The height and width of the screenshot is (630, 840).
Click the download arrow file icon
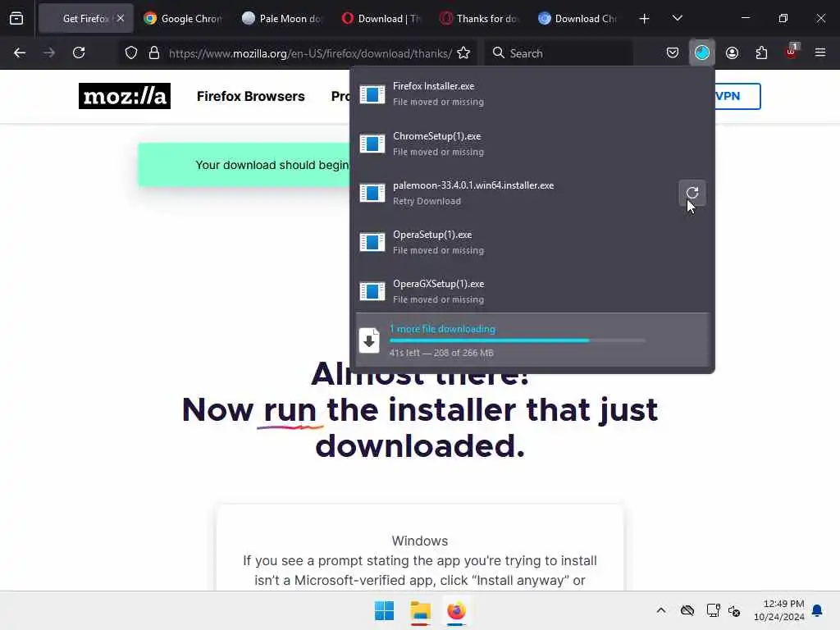(369, 340)
